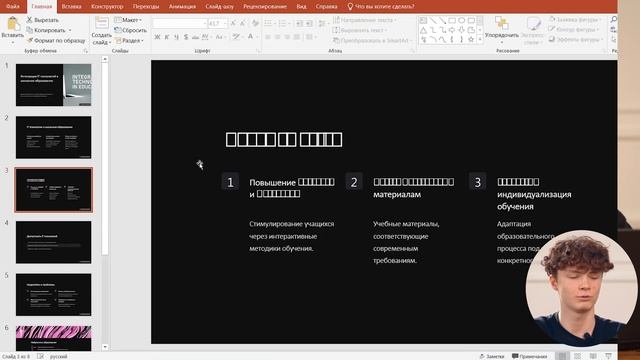This screenshot has height=360, width=640.
Task: Select the star shape in gallery
Action: tap(471, 40)
